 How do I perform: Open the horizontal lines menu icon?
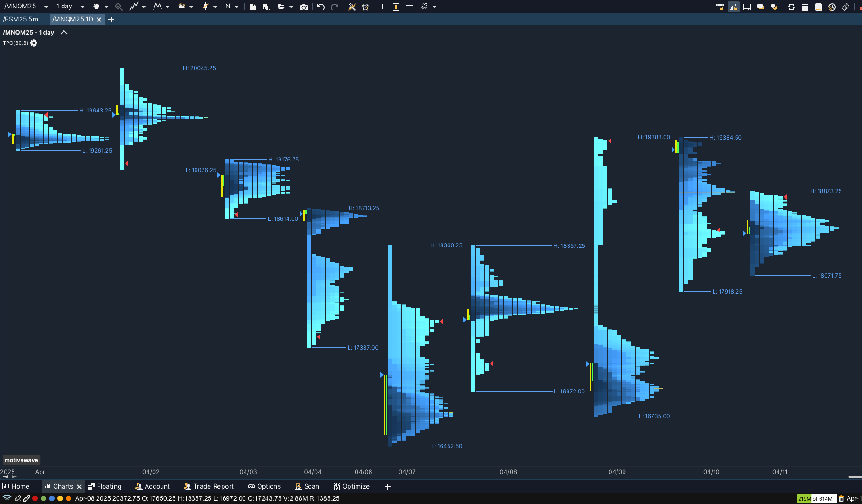pos(409,7)
